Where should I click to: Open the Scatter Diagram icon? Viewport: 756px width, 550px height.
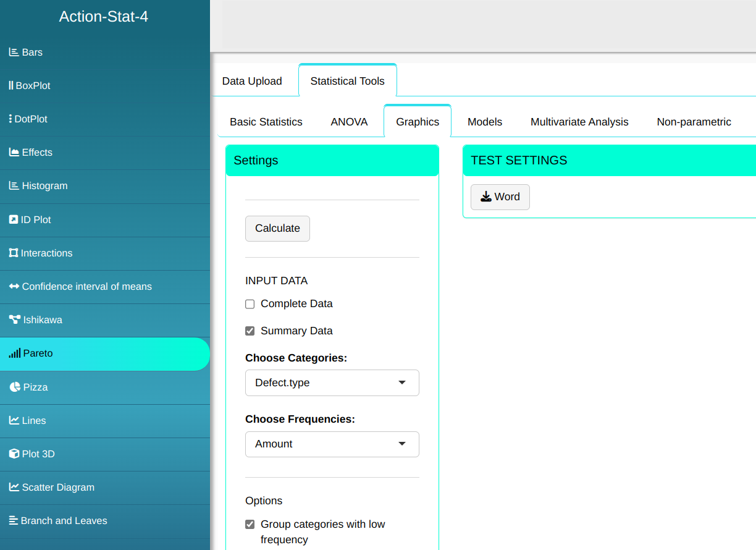[x=14, y=488]
